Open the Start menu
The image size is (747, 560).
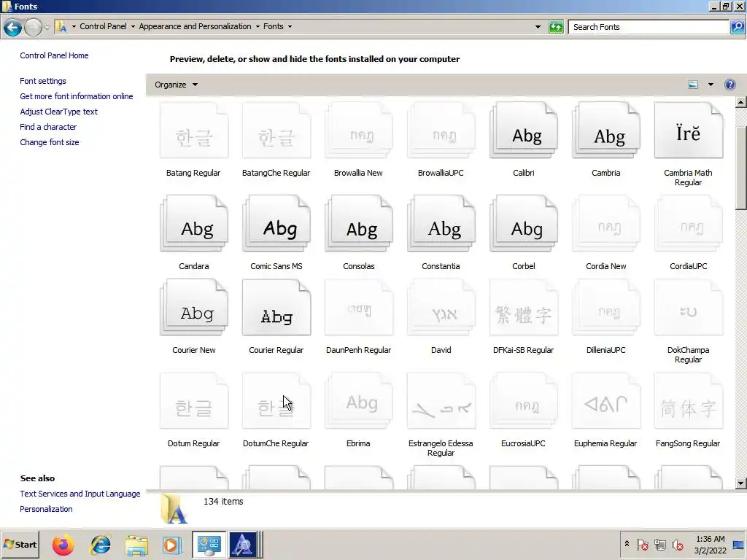20,544
